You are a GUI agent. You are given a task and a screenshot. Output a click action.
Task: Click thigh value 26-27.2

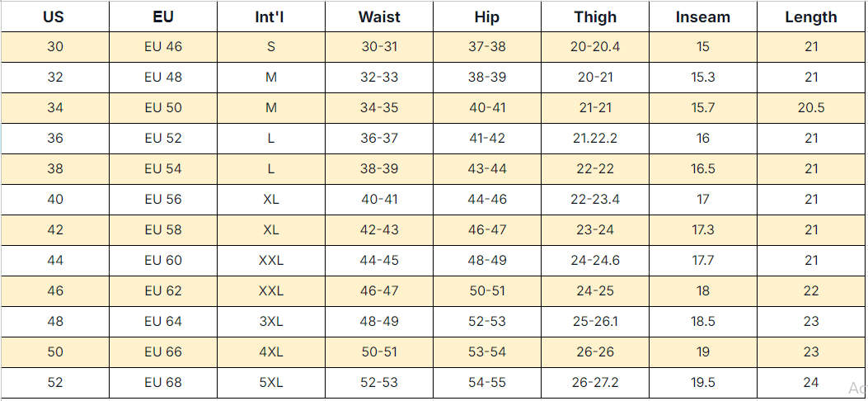point(595,383)
